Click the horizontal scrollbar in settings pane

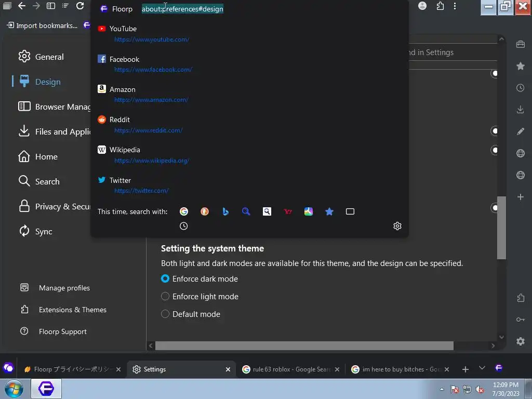304,345
